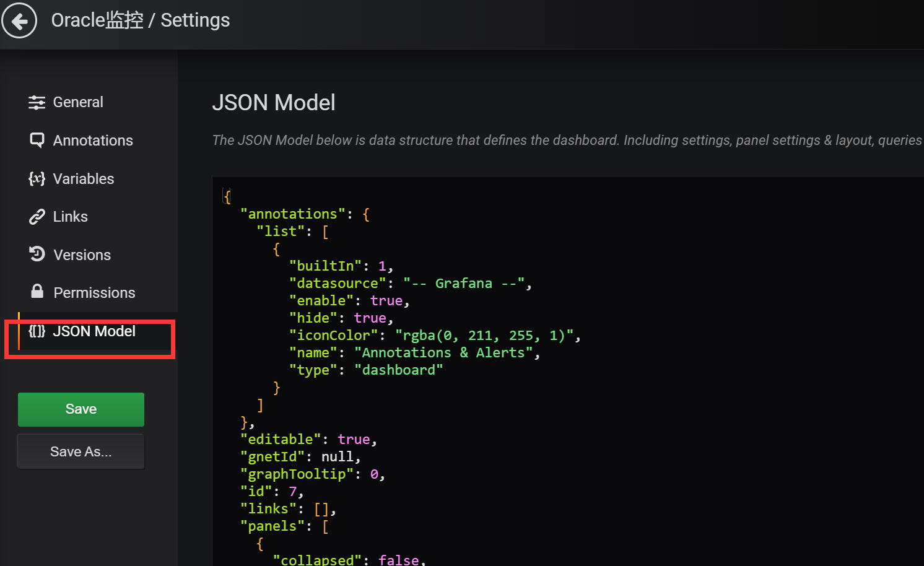This screenshot has height=566, width=924.
Task: Open the Variables settings page
Action: click(84, 179)
